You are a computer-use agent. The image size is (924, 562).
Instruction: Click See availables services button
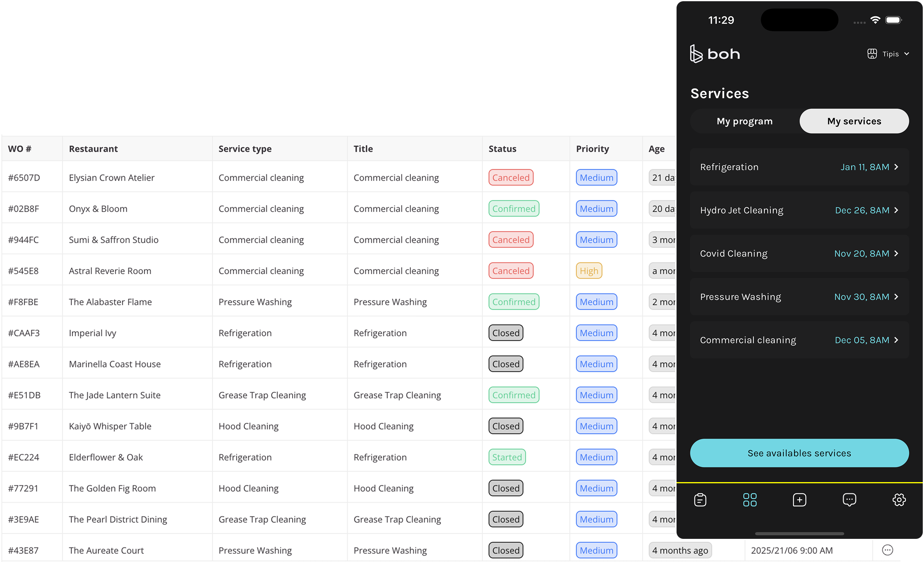[x=799, y=453]
